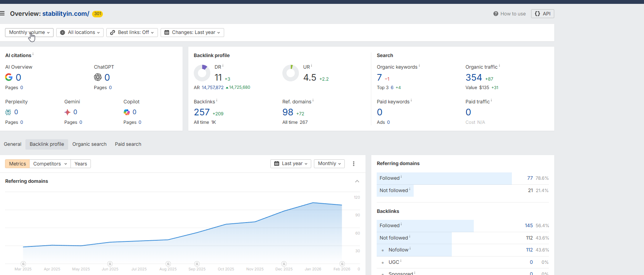Switch to the Paid search tab
Screen dimensions: 644x275
(128, 144)
